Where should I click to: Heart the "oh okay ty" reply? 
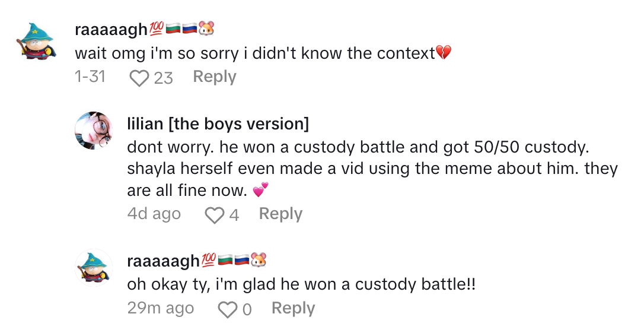coord(227,309)
